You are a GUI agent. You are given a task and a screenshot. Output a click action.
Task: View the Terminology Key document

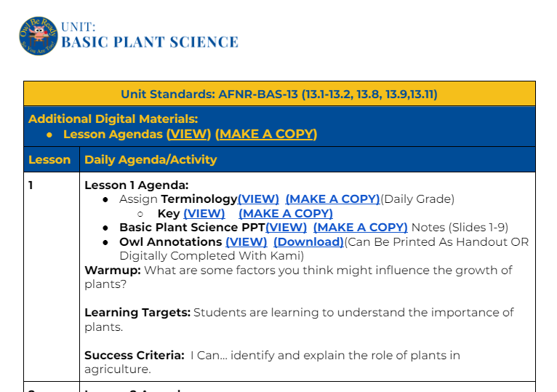[204, 214]
